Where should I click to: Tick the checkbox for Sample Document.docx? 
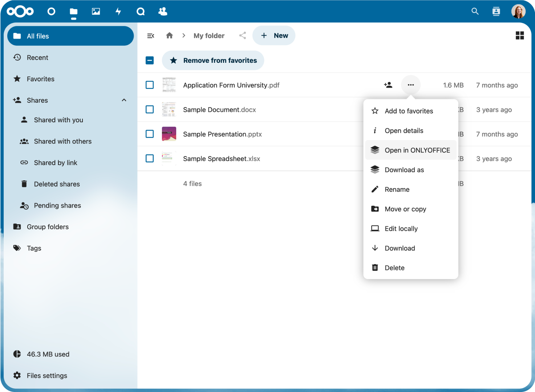(x=150, y=110)
